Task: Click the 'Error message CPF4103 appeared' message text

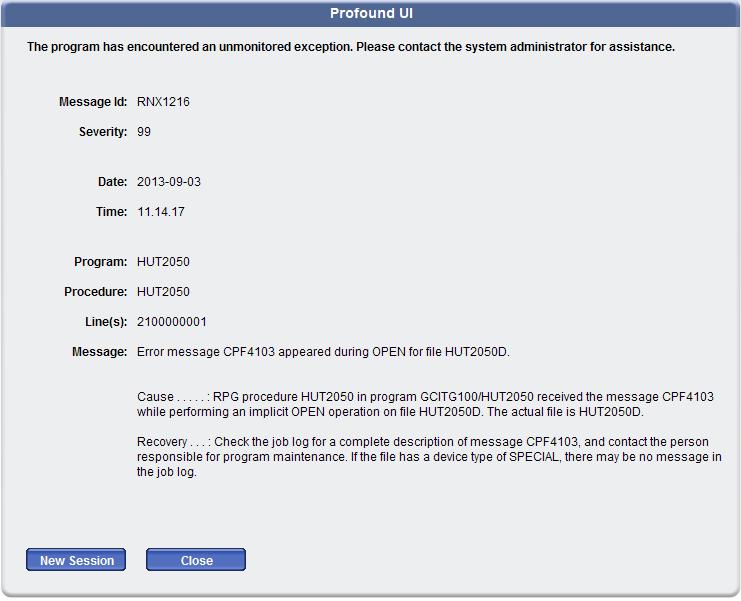Action: coord(323,352)
